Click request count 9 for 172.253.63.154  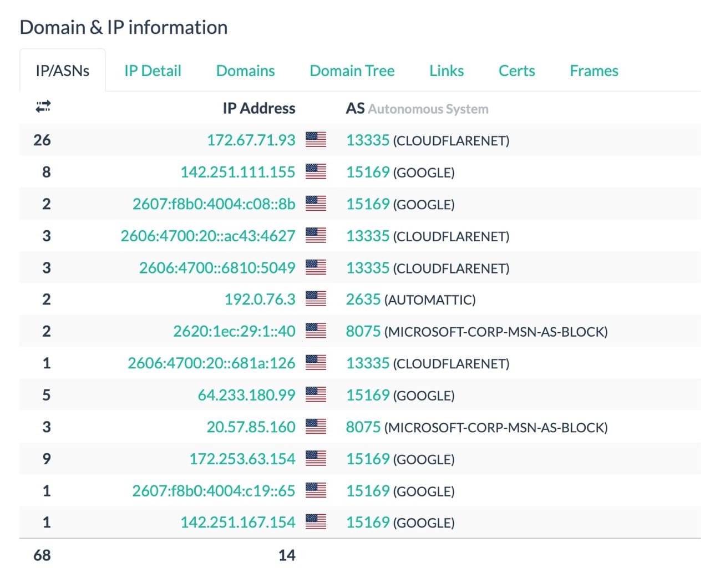tap(47, 459)
